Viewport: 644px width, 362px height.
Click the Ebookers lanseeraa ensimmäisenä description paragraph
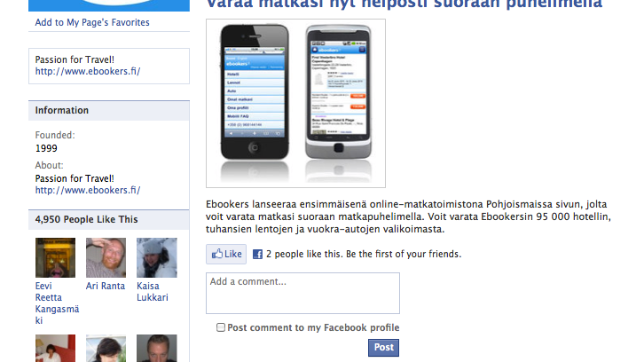click(408, 216)
